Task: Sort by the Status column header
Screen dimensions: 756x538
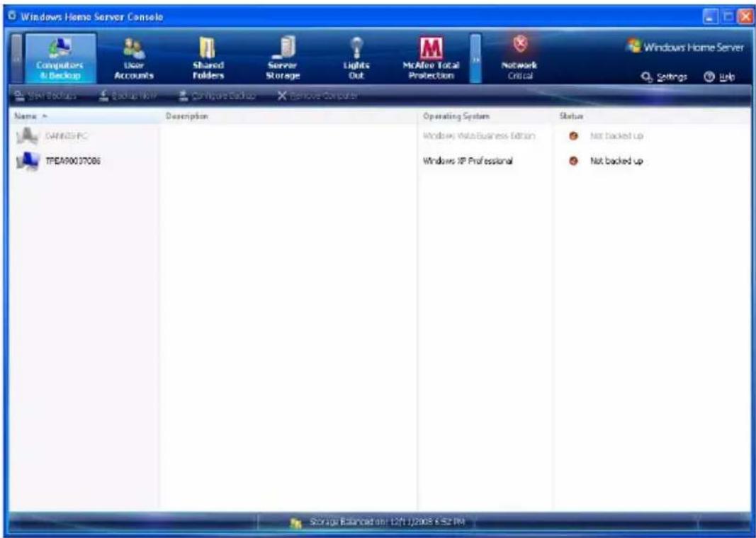Action: pyautogui.click(x=652, y=116)
